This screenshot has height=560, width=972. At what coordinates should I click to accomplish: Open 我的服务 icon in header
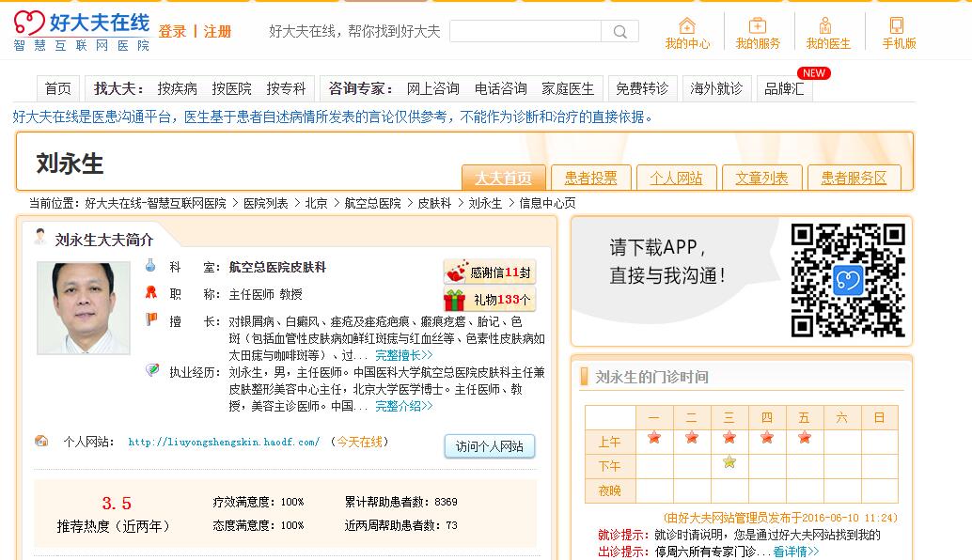coord(758,25)
